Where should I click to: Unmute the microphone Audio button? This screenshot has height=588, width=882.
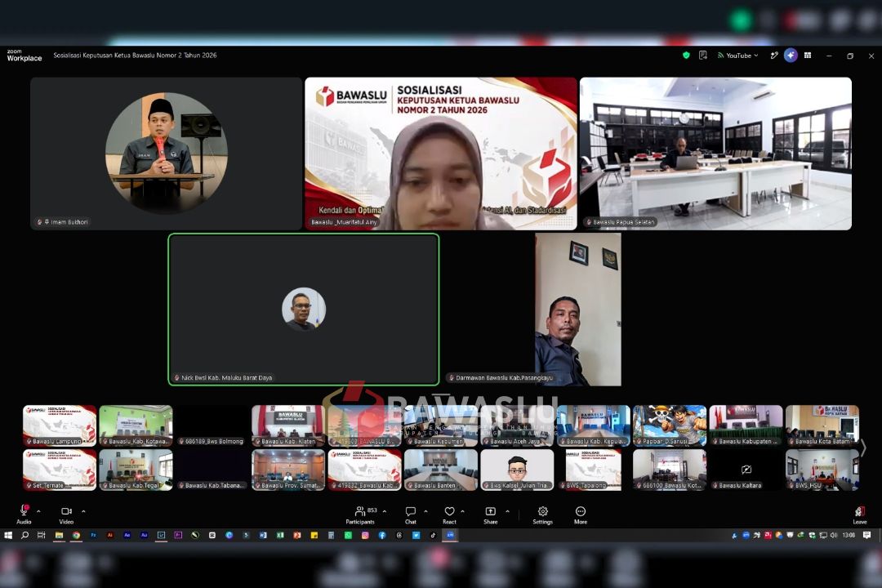pos(24,514)
